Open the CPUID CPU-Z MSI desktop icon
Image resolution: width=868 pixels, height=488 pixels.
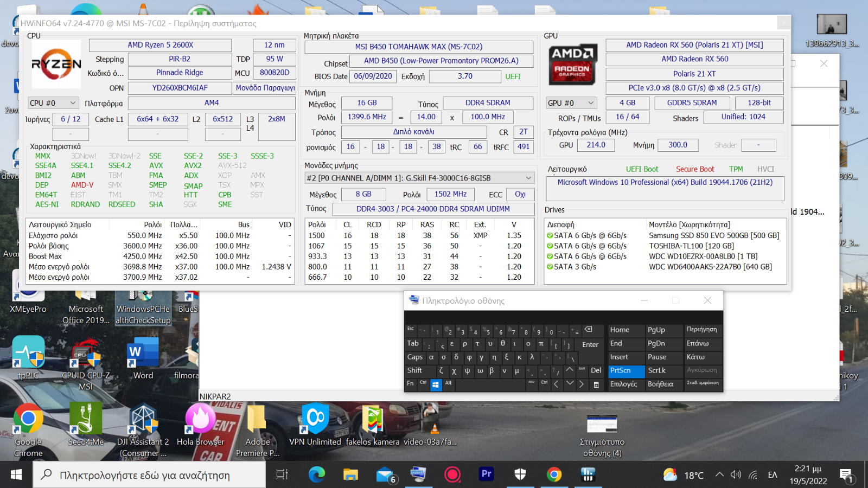click(x=86, y=362)
